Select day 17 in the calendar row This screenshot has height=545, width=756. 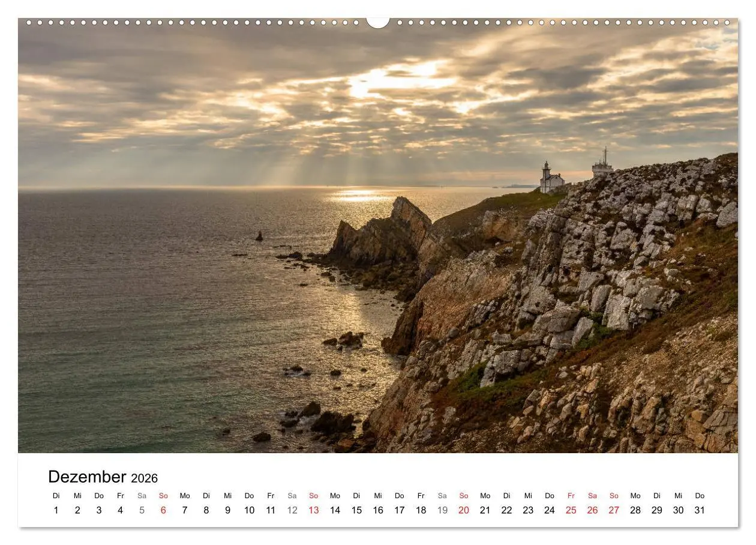coord(400,510)
